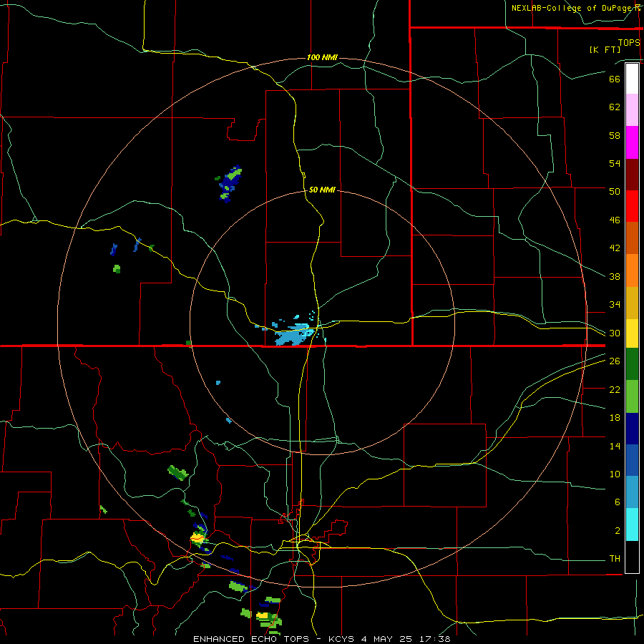The height and width of the screenshot is (644, 644).
Task: Click the legend value "38"
Action: pos(615,276)
